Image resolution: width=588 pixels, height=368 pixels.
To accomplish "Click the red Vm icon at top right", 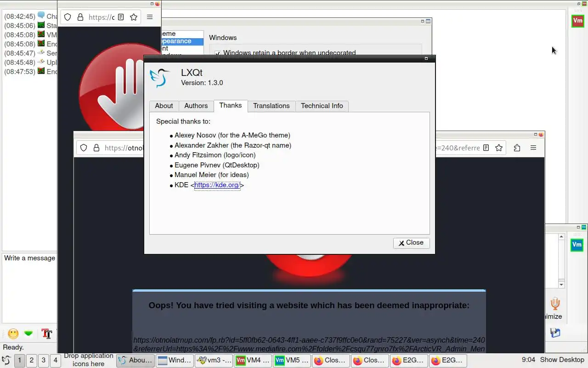I will 577,21.
